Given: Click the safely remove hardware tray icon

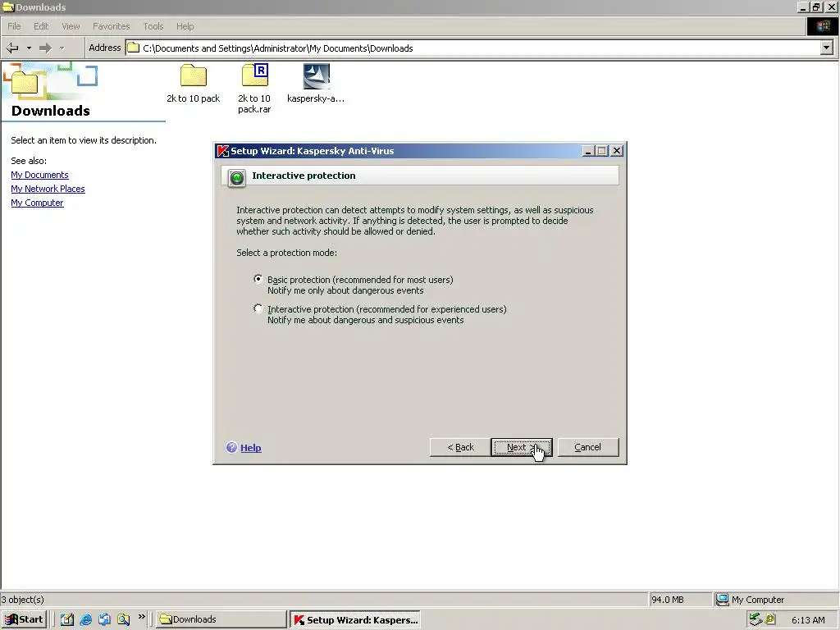Looking at the screenshot, I should click(x=756, y=619).
